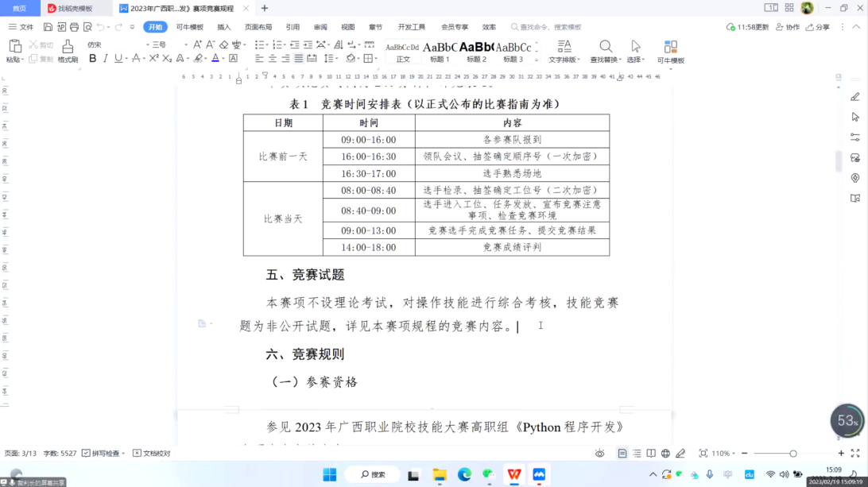
Task: Toggle justified text alignment
Action: point(299,58)
